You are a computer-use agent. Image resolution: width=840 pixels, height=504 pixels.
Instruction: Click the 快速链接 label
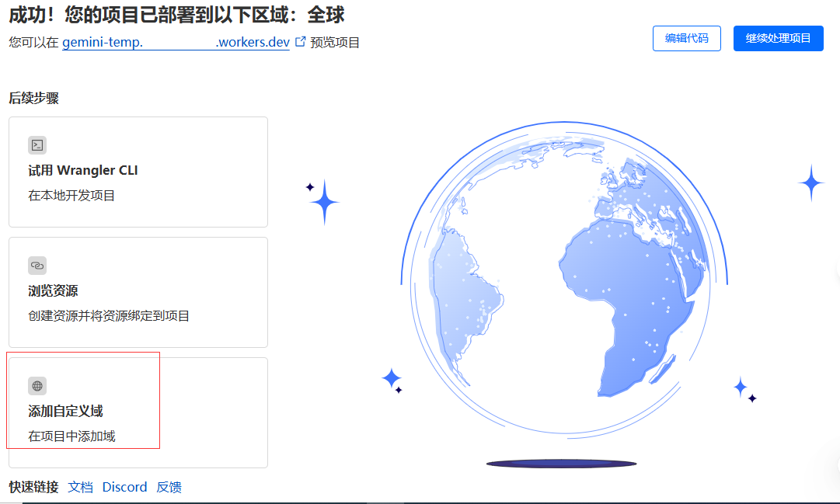point(33,487)
